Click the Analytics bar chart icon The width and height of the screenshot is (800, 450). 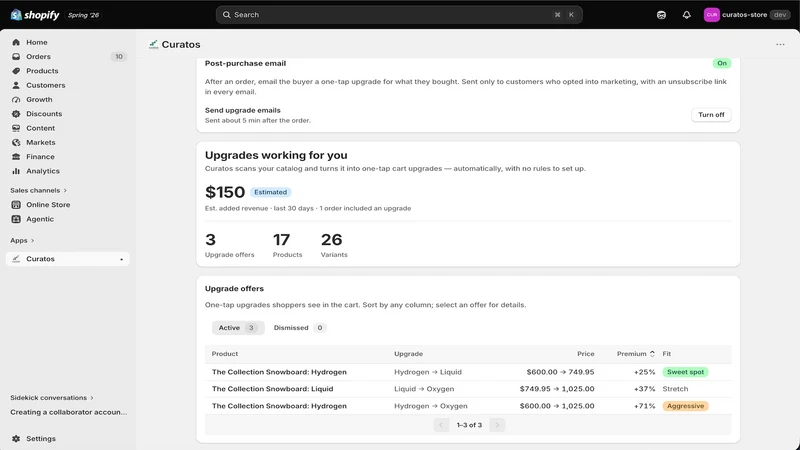(16, 171)
